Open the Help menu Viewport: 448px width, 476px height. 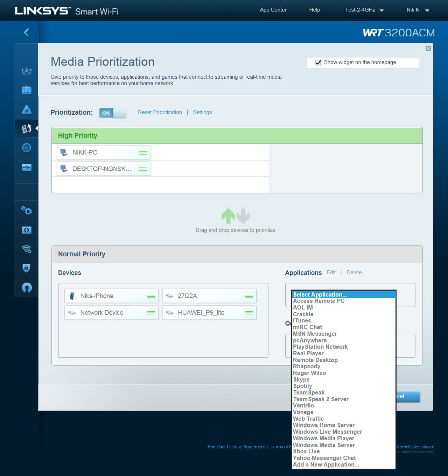pos(315,10)
